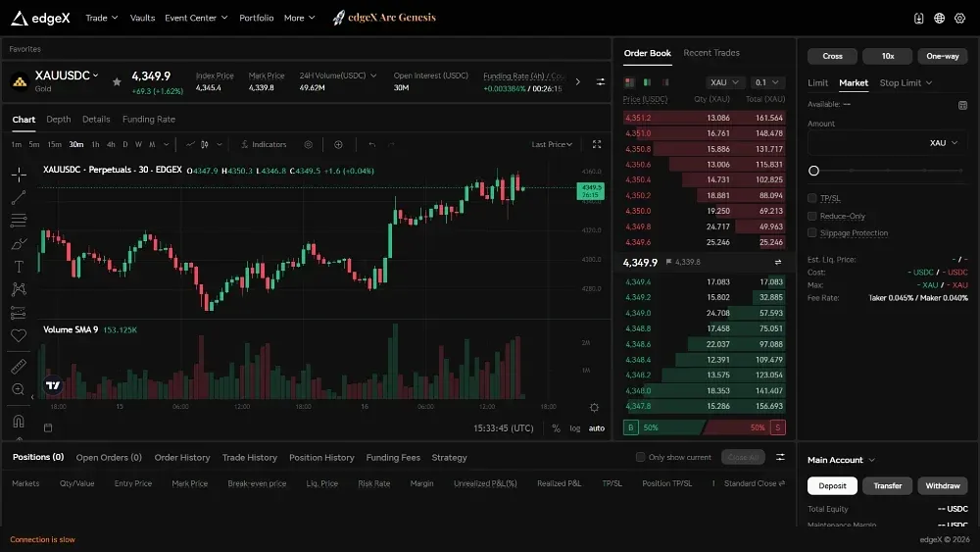
Task: Click the TradingView logo on chart
Action: click(x=53, y=385)
